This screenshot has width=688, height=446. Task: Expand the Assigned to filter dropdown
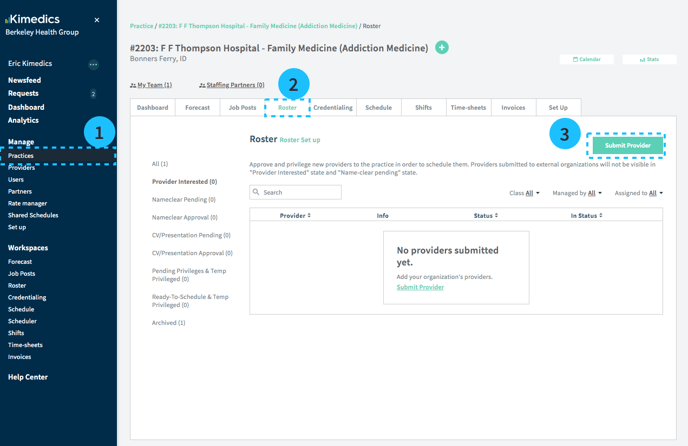pos(639,193)
